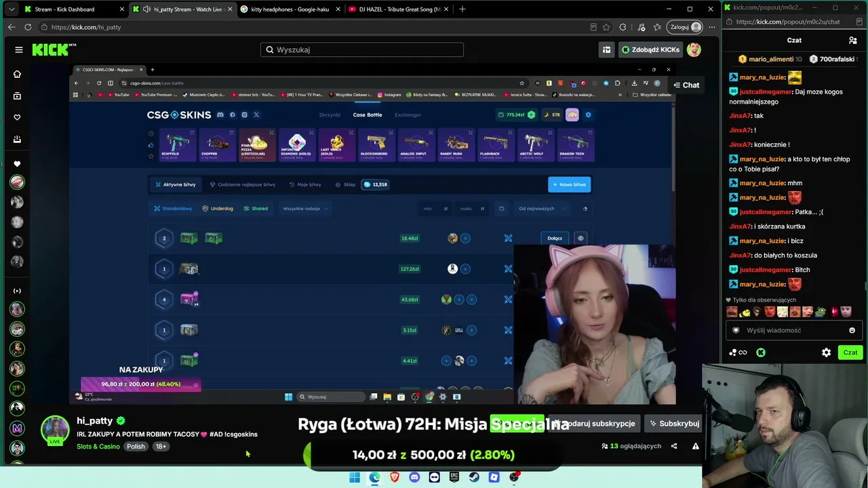Open Epic Games Launcher from the taskbar
This screenshot has height=488, width=868.
tap(454, 477)
